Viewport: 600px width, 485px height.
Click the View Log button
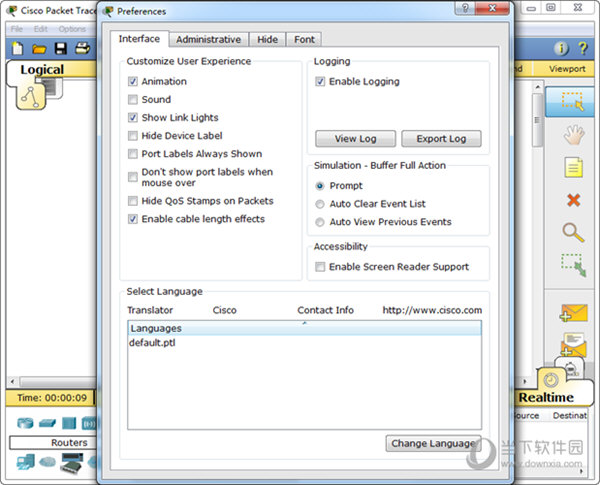click(x=355, y=139)
